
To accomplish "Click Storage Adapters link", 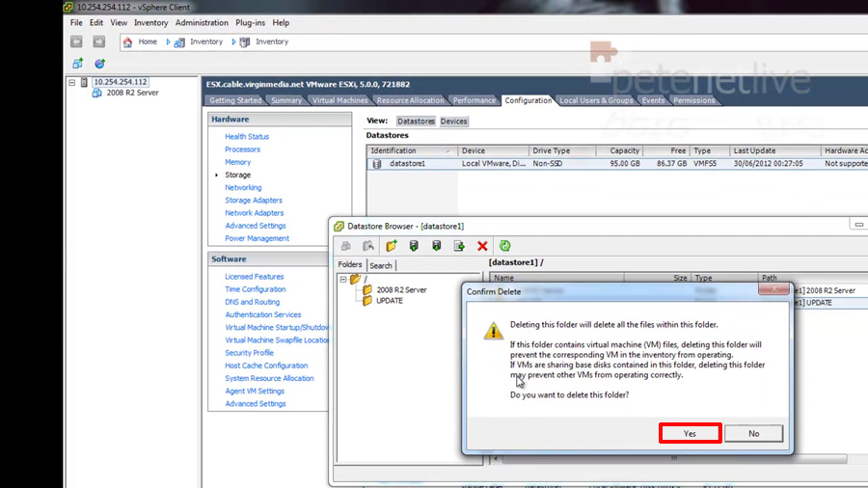I will (x=254, y=201).
